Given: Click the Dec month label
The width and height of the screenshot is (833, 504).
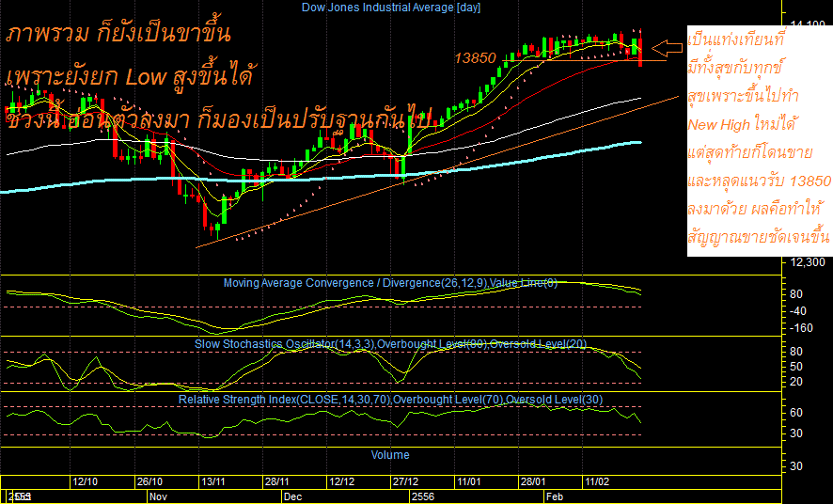Looking at the screenshot, I should pyautogui.click(x=292, y=497).
